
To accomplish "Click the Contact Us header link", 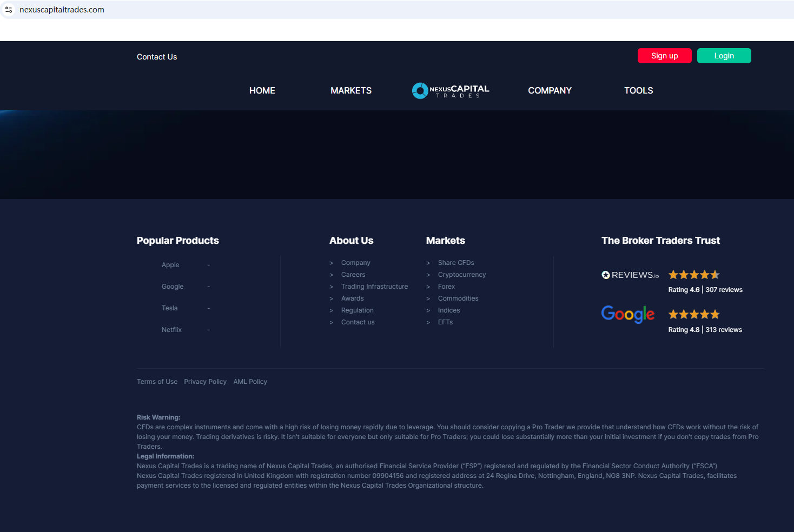I will pyautogui.click(x=157, y=57).
